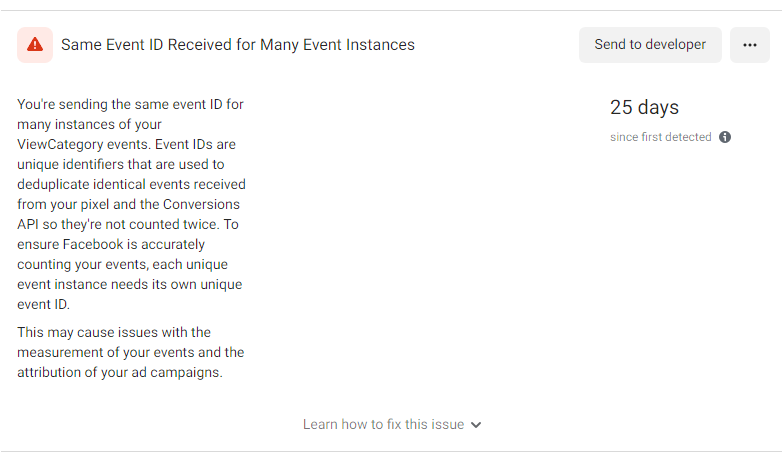Click the 25 days counter text
The width and height of the screenshot is (782, 456).
[x=644, y=107]
